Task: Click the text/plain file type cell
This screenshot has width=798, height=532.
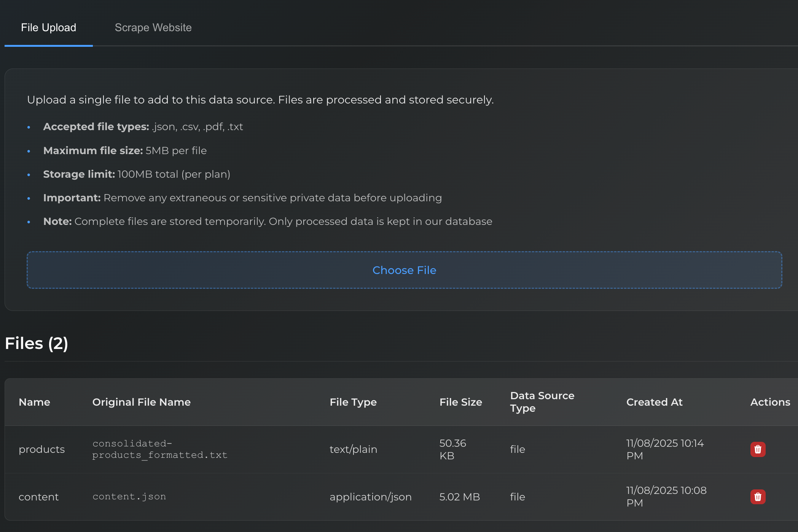Action: click(x=353, y=449)
